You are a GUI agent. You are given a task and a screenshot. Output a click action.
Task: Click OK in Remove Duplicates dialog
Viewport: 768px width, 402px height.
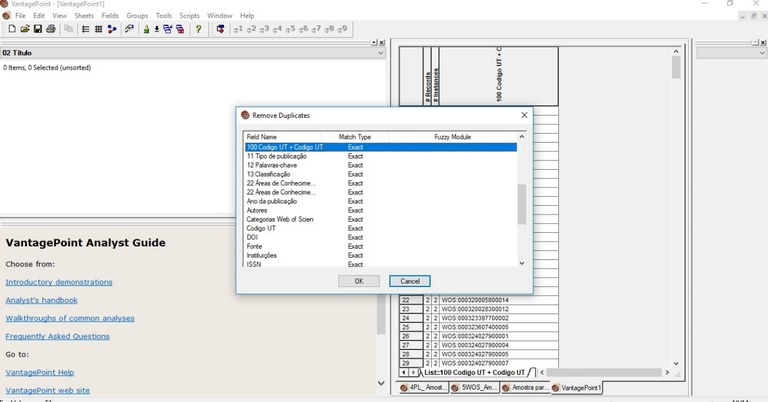(359, 281)
